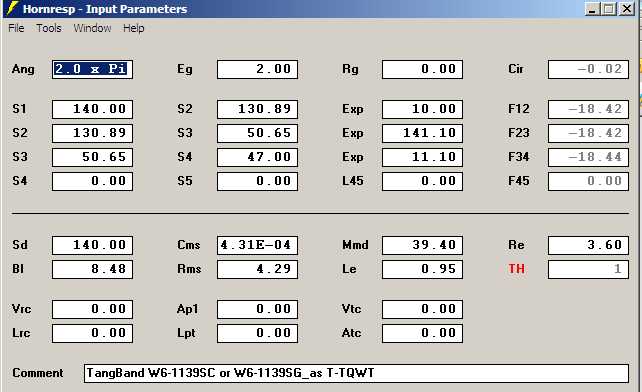Click the Exp field with 11.10
Screen dimensions: 642x392
point(422,157)
